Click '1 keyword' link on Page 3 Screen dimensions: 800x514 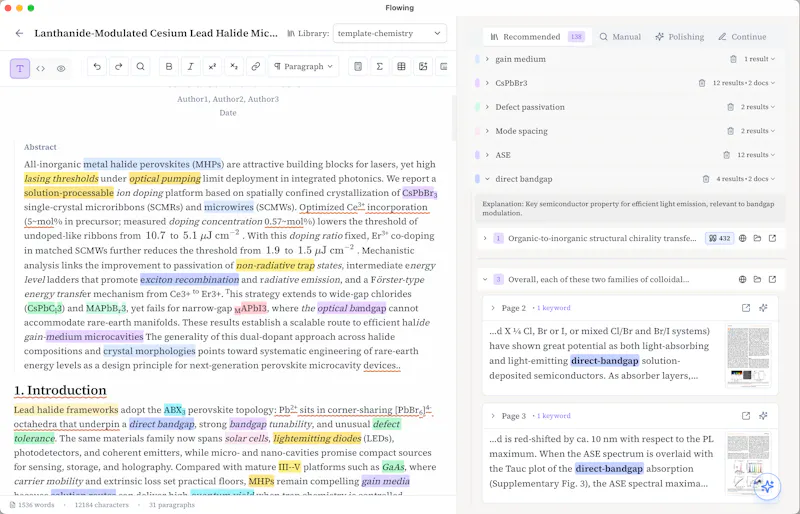click(x=553, y=416)
